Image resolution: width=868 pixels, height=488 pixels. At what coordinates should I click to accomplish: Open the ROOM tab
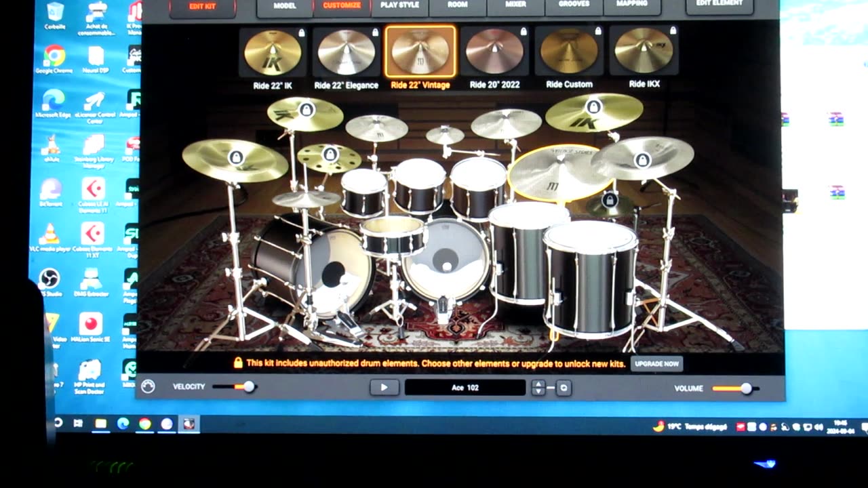[x=458, y=6]
